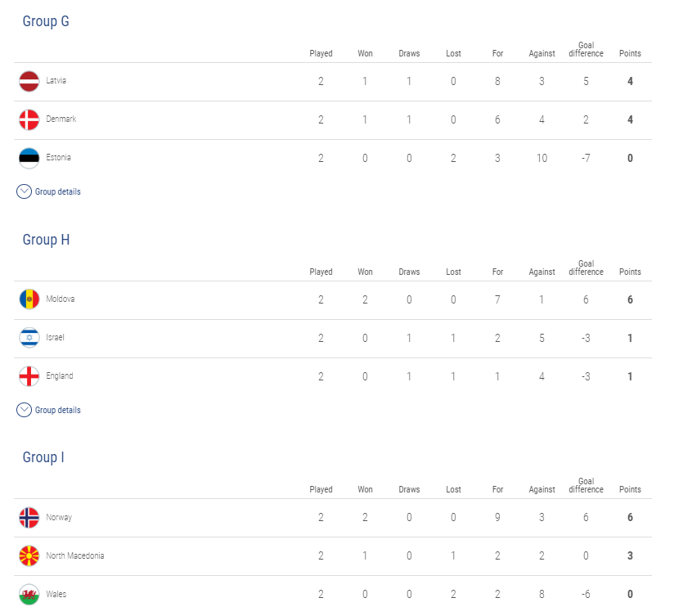This screenshot has width=674, height=616.
Task: Open the Moldova team name
Action: [x=61, y=299]
